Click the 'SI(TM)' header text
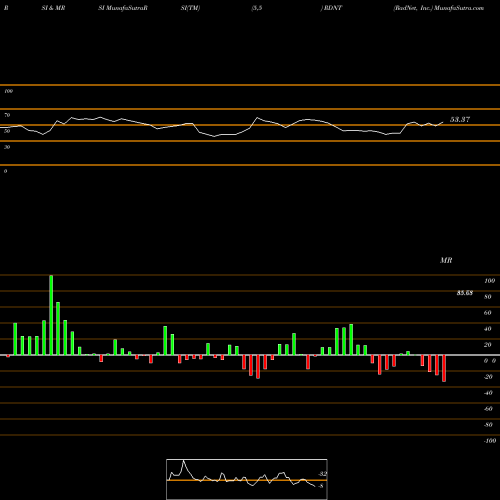500x500 pixels. [x=190, y=8]
